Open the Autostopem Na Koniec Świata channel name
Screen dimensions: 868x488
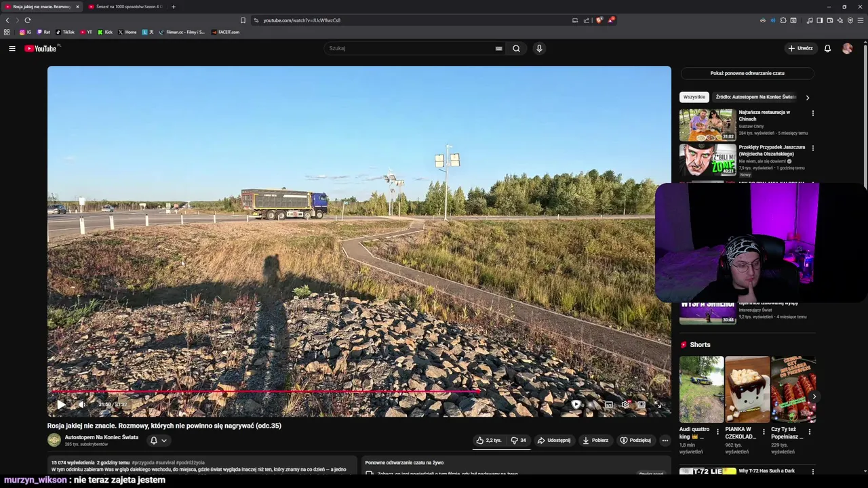coord(102,437)
